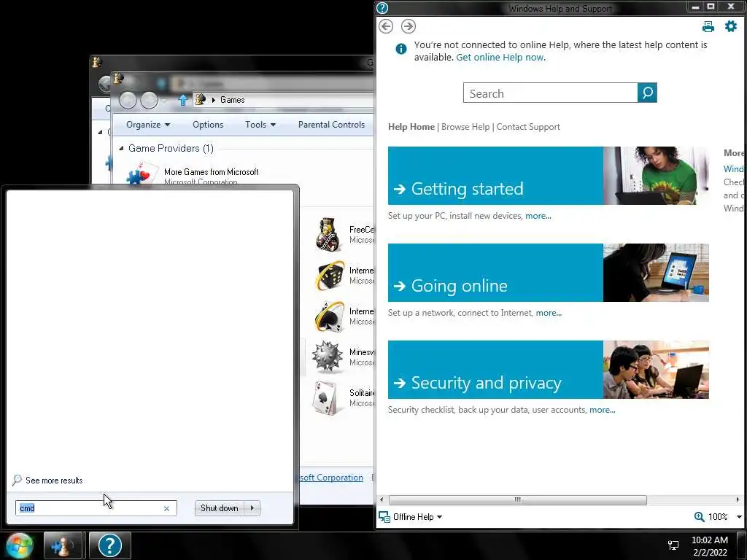
Task: Click left arrow of Help horizontal scrollbar
Action: tap(382, 499)
